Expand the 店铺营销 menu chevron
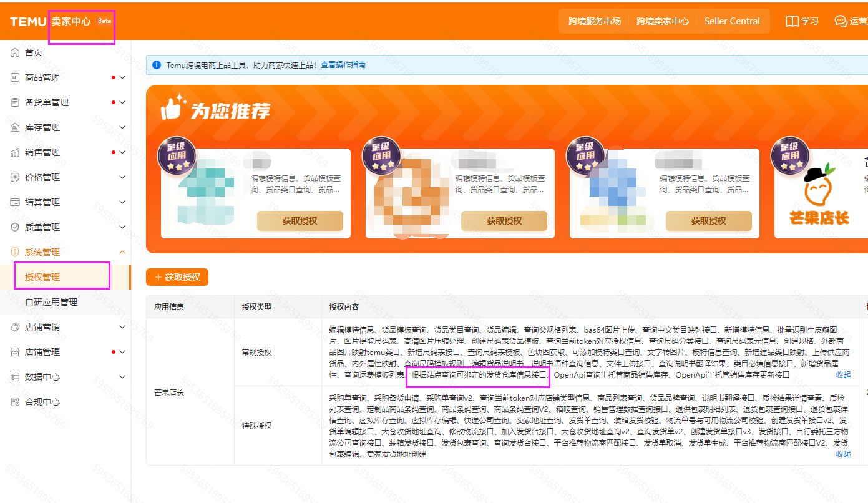 pyautogui.click(x=122, y=327)
